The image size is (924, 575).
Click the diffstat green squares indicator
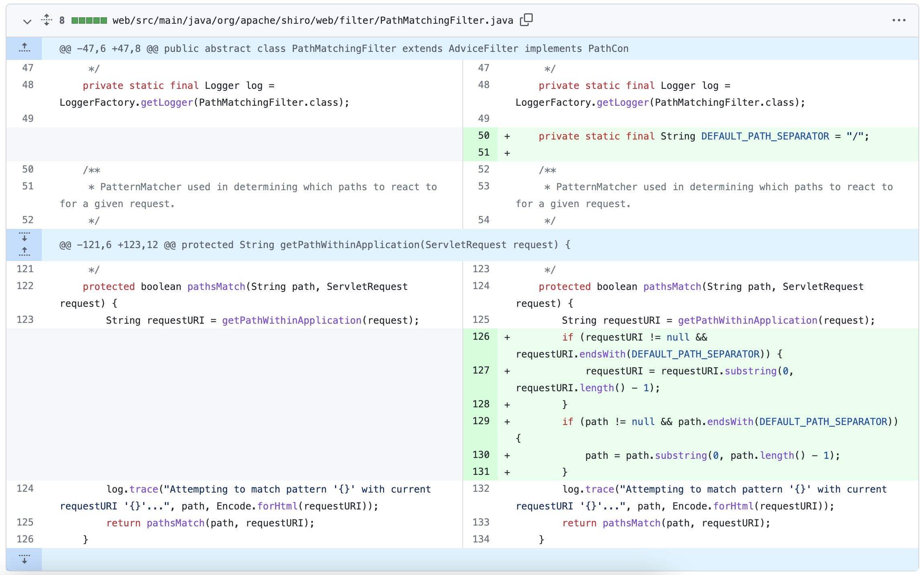[89, 21]
